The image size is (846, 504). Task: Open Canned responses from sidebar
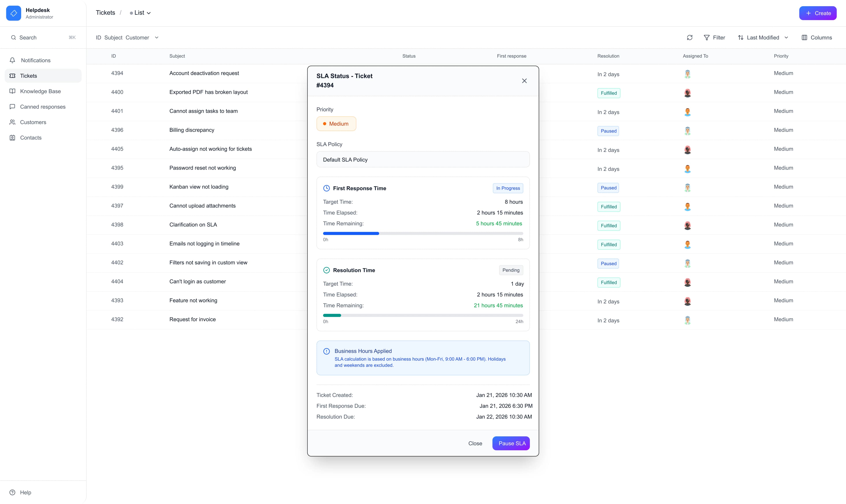43,106
